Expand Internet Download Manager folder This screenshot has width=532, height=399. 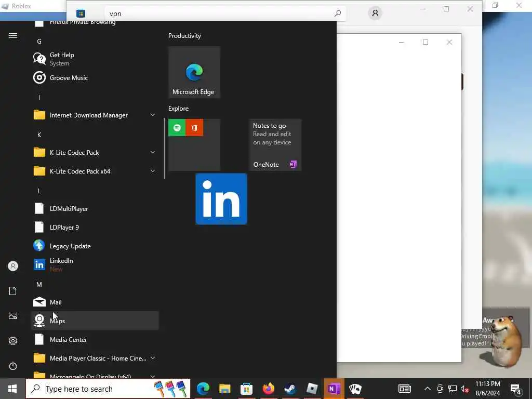pos(153,115)
